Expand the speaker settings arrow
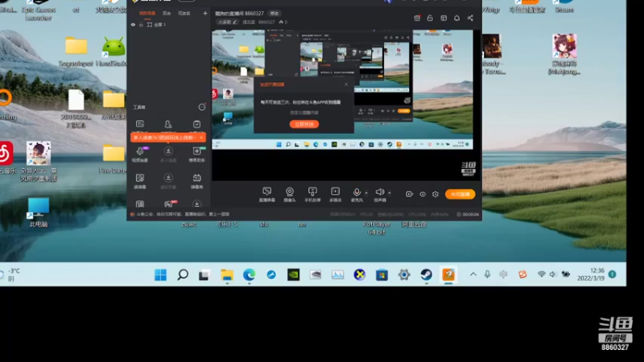 (x=390, y=192)
